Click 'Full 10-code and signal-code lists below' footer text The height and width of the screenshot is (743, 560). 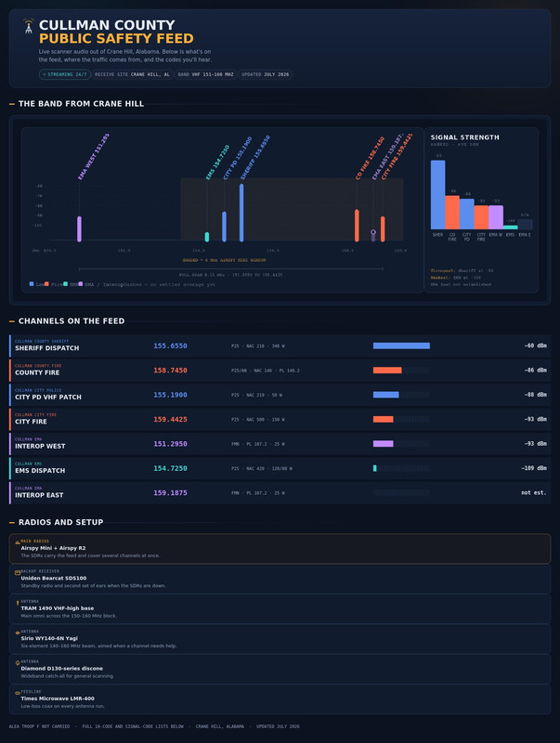point(133,726)
